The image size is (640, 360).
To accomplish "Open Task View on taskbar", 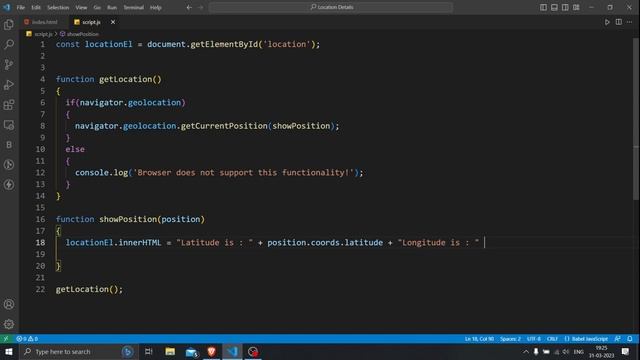I will tap(149, 351).
